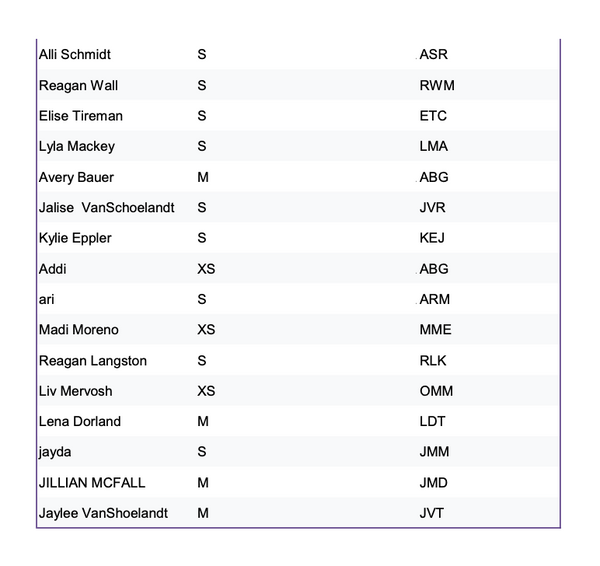600x566 pixels.
Task: Click the initials JMD
Action: tap(434, 483)
